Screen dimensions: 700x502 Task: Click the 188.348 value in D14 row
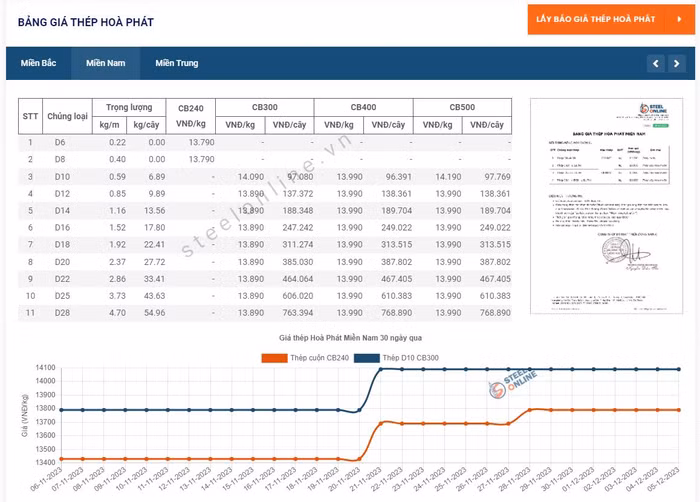[298, 211]
